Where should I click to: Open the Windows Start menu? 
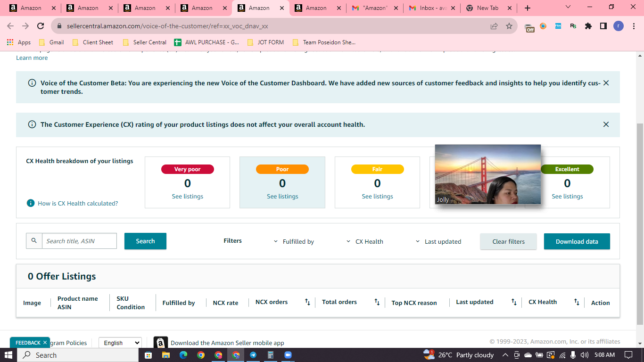[x=8, y=355]
